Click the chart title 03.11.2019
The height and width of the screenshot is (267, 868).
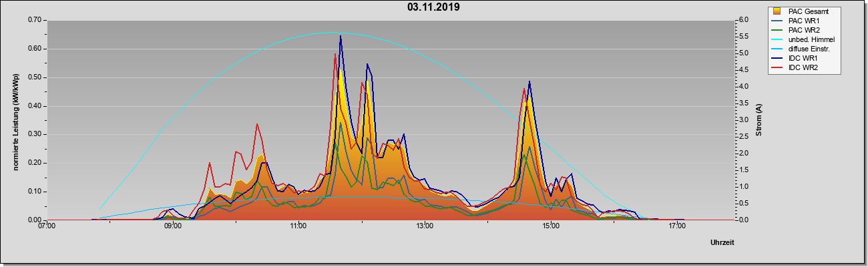coord(433,7)
